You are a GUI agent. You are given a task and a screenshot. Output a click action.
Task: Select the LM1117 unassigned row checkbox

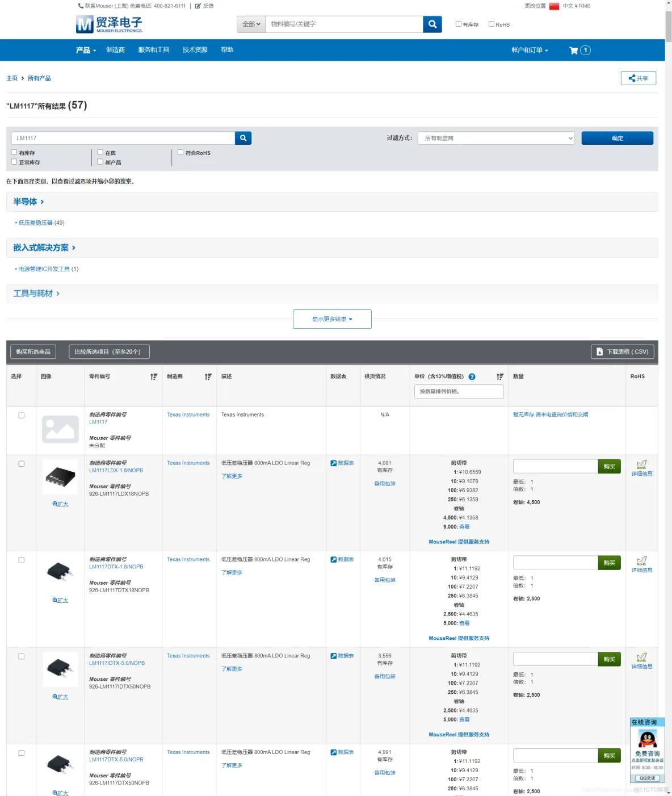[x=22, y=416]
